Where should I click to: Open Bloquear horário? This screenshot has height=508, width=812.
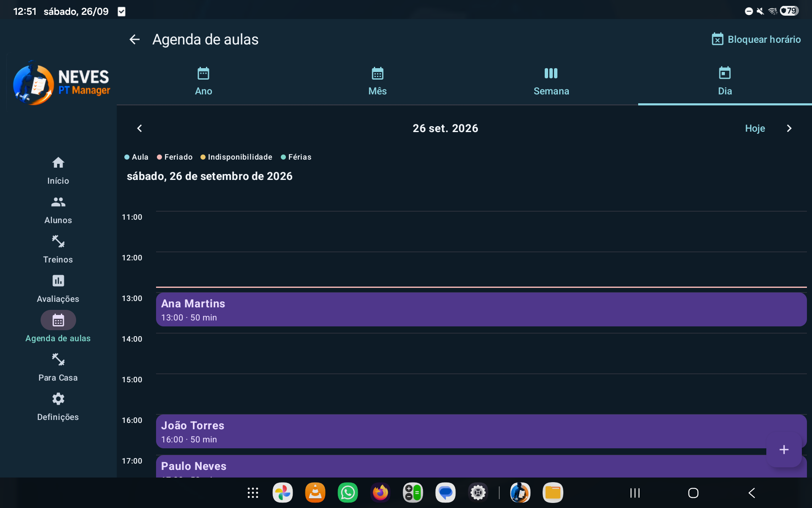point(756,39)
